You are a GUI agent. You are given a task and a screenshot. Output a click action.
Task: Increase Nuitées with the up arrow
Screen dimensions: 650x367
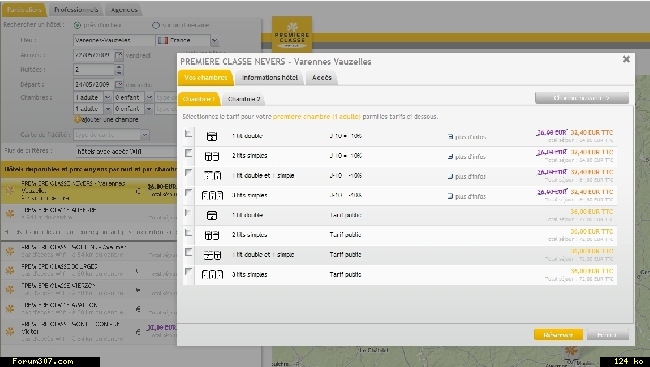pos(119,67)
